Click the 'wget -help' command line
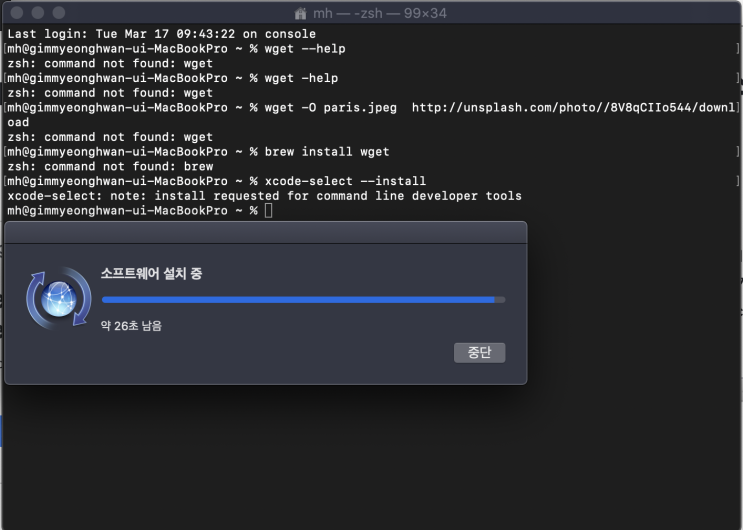This screenshot has width=743, height=530. [172, 78]
